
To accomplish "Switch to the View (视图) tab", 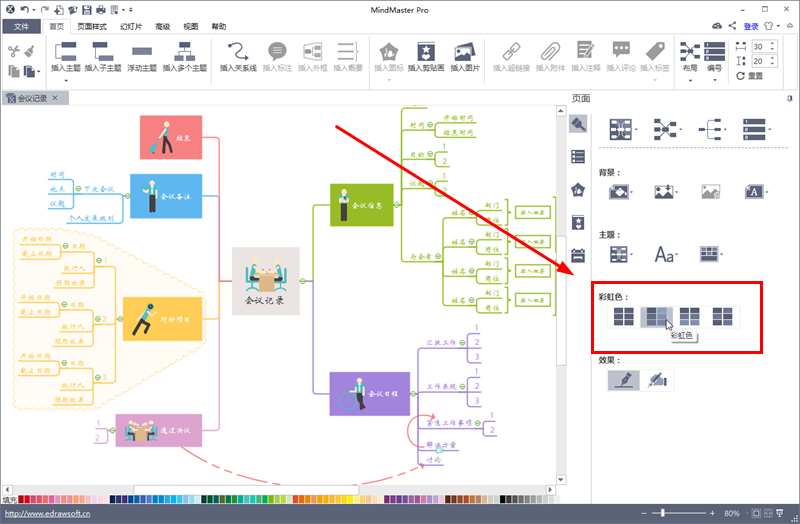I will click(191, 27).
